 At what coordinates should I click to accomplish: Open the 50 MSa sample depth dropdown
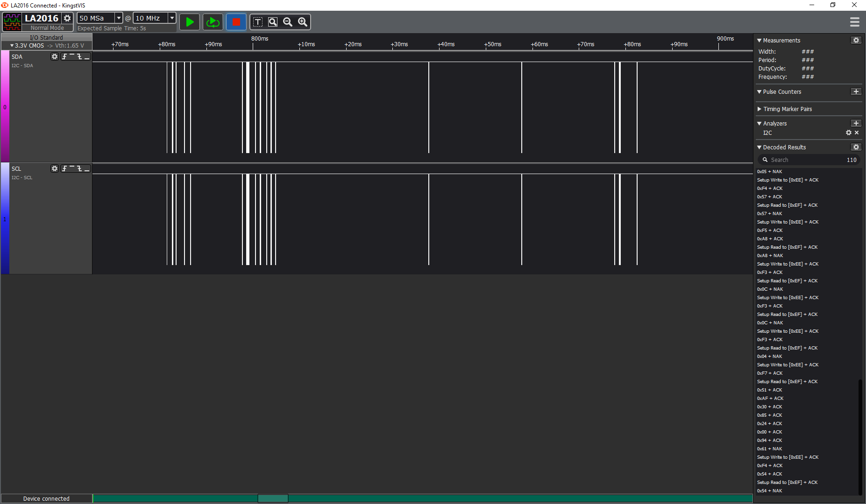[x=119, y=18]
